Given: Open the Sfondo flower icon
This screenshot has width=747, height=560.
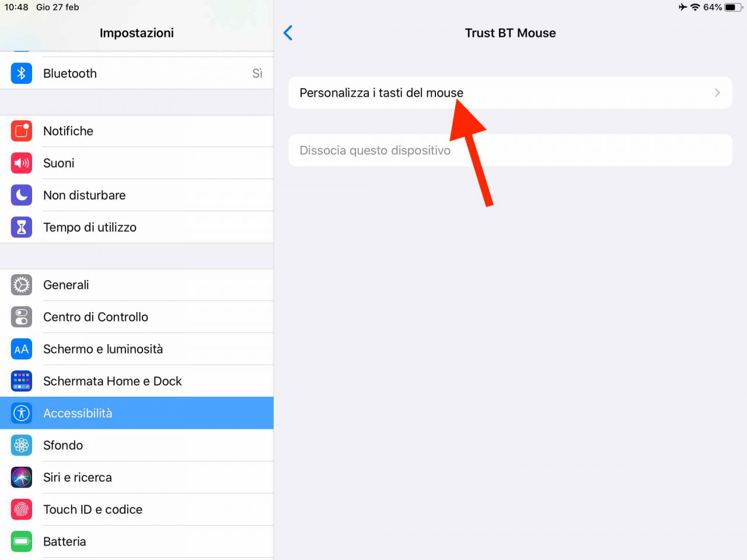Looking at the screenshot, I should [x=22, y=446].
